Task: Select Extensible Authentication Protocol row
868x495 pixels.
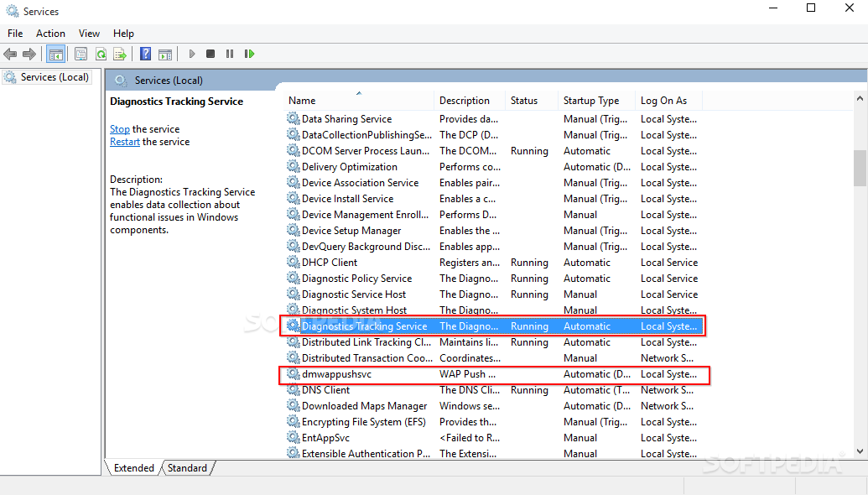Action: [x=493, y=453]
